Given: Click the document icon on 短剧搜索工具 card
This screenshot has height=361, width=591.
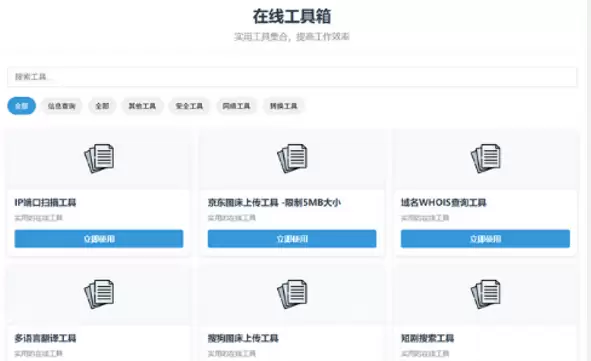Looking at the screenshot, I should pyautogui.click(x=485, y=294).
